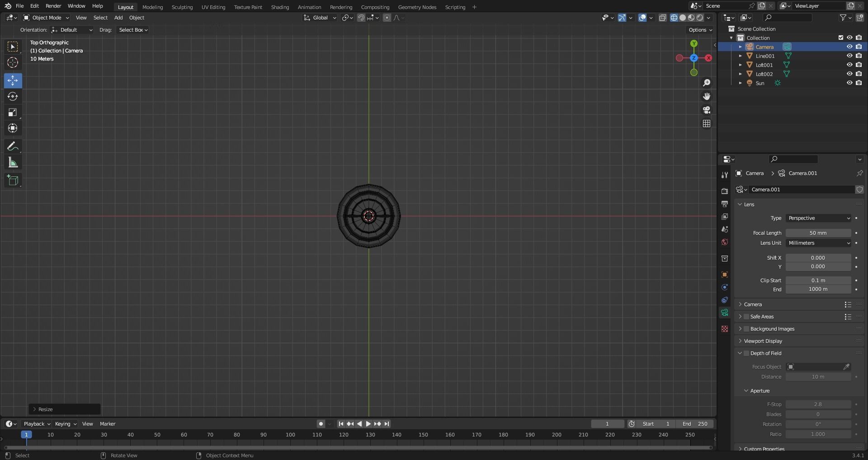
Task: Expand the Viewport Display panel
Action: (x=763, y=341)
